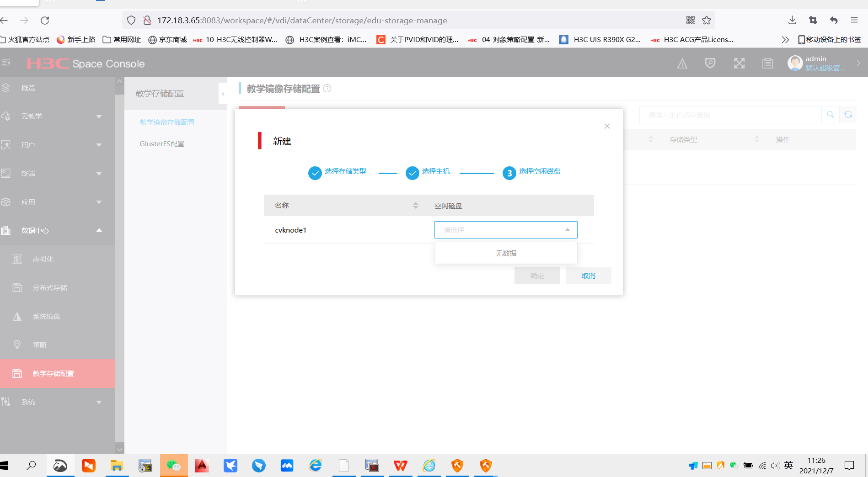The image size is (868, 477).
Task: Collapse the secondary panel with the arrow handle
Action: click(223, 94)
